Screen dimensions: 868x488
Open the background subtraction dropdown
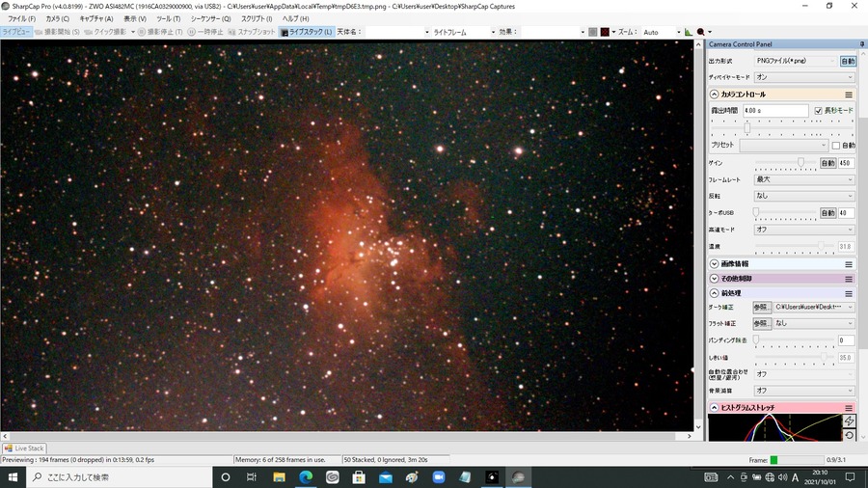point(804,391)
